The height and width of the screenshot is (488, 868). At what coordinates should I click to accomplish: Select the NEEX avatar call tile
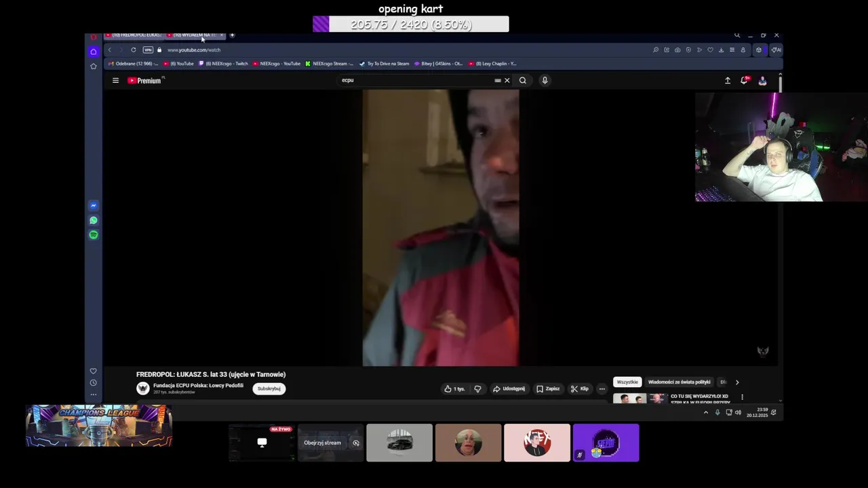(537, 443)
